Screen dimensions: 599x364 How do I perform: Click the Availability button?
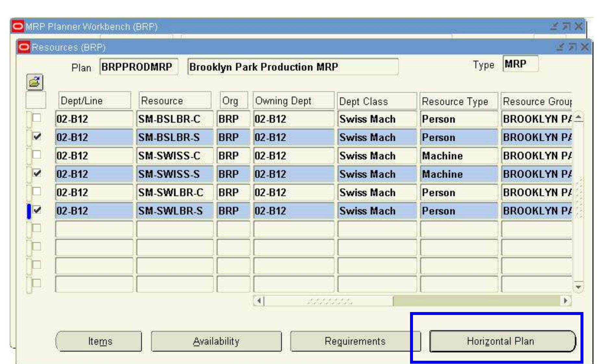coord(216,341)
